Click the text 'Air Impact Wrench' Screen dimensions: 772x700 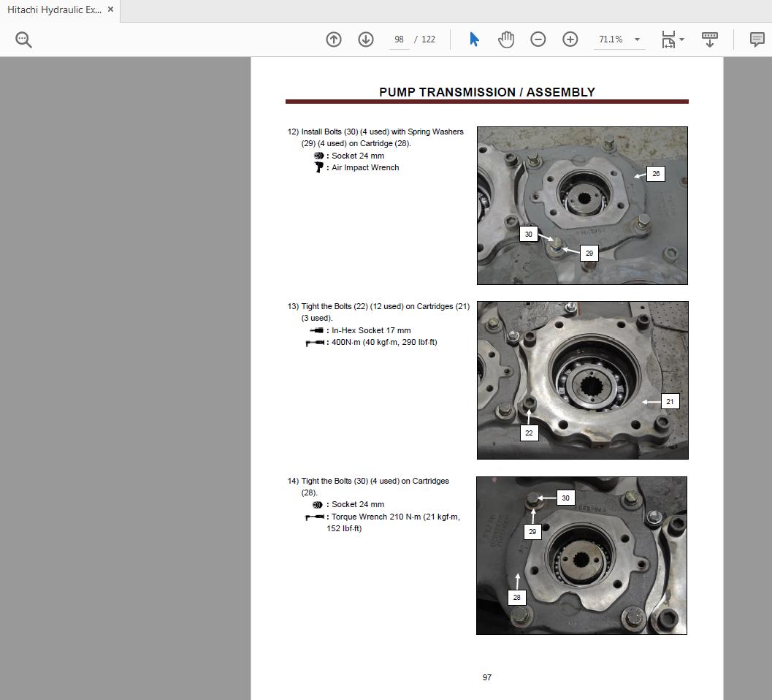tap(365, 167)
